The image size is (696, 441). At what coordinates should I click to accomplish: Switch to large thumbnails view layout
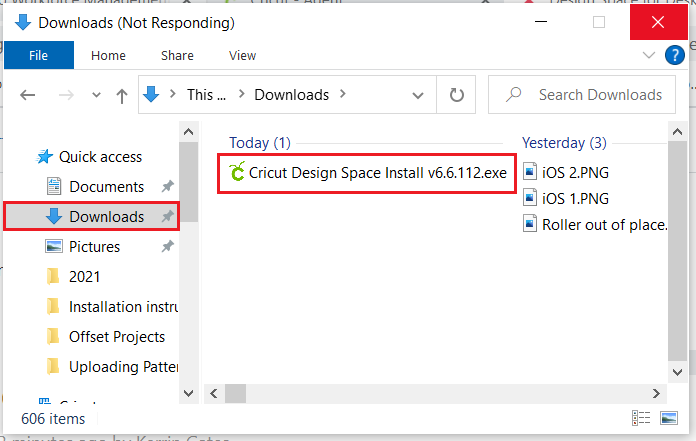pyautogui.click(x=668, y=418)
